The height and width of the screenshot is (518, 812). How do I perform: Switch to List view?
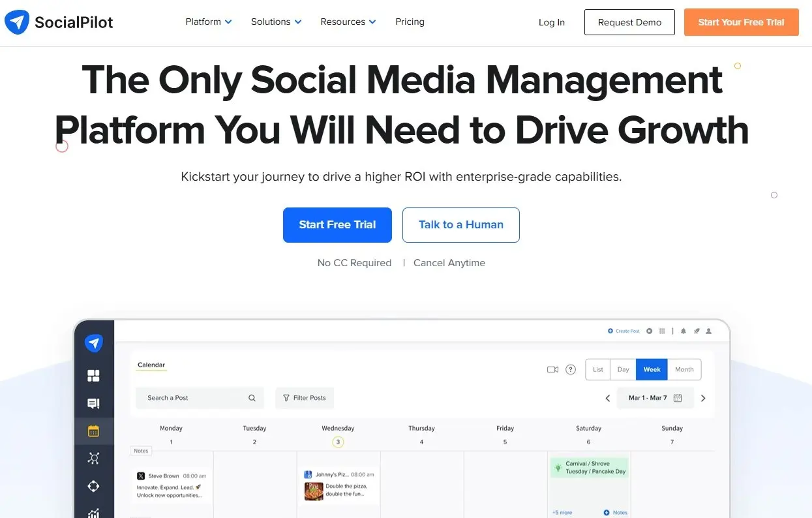tap(597, 369)
